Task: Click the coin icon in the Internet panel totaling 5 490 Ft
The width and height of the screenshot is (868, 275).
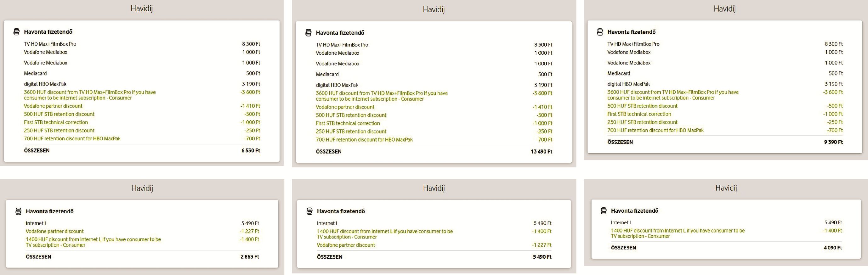Action: point(309,211)
